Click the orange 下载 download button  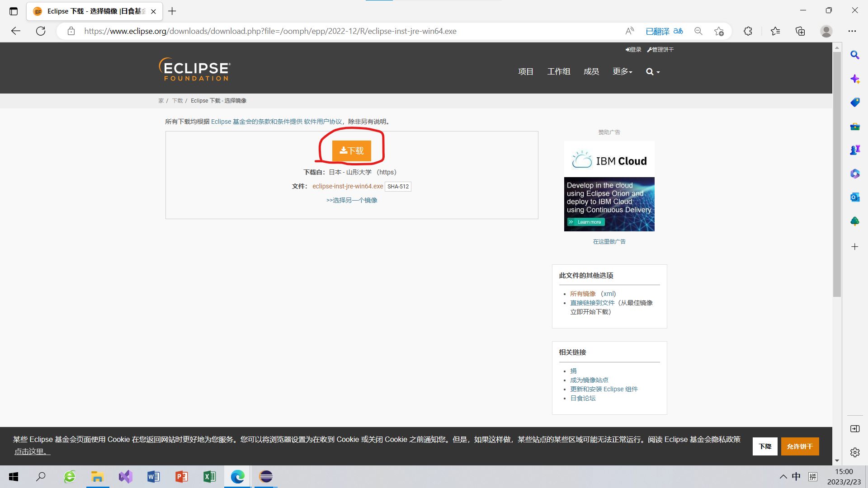click(351, 150)
